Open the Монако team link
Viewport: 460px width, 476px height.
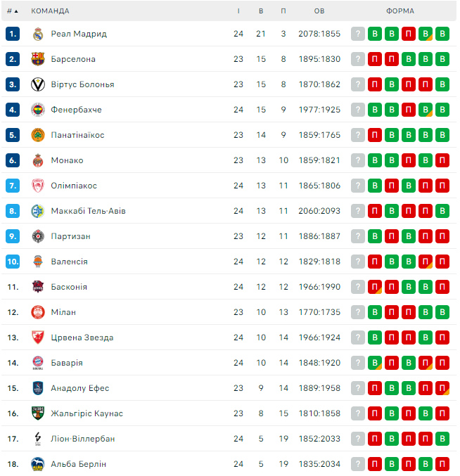[x=67, y=160]
